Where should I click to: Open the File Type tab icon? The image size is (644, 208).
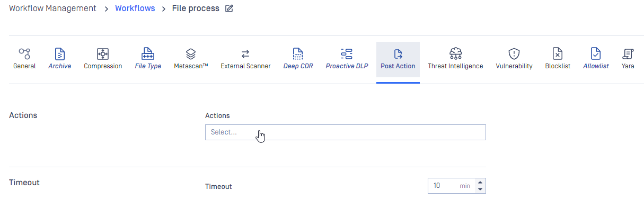148,53
